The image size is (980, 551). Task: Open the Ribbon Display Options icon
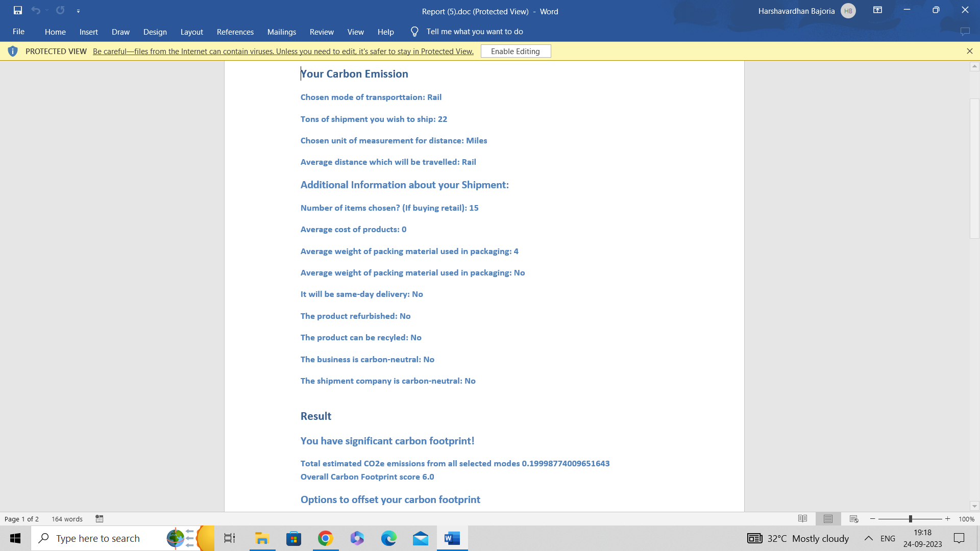click(x=877, y=10)
